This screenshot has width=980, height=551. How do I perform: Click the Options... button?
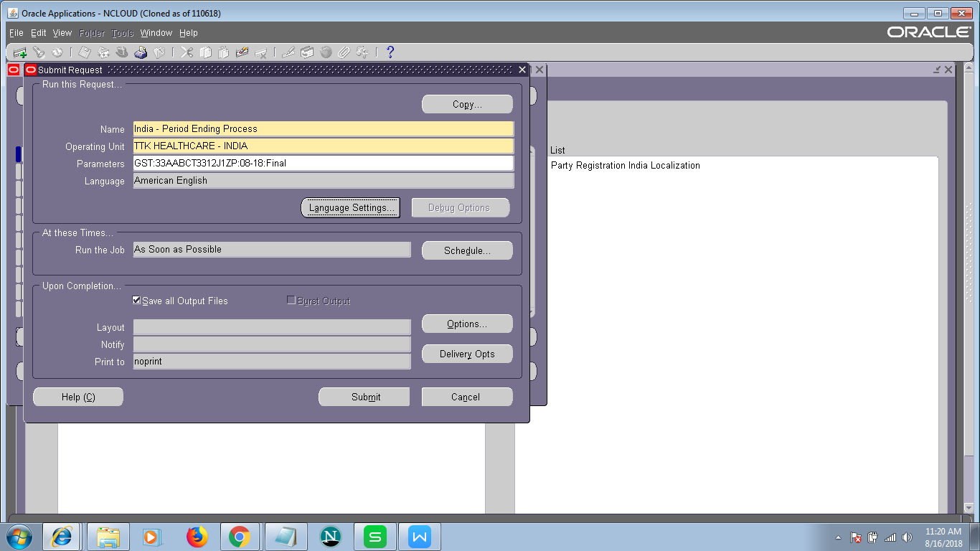(x=467, y=324)
